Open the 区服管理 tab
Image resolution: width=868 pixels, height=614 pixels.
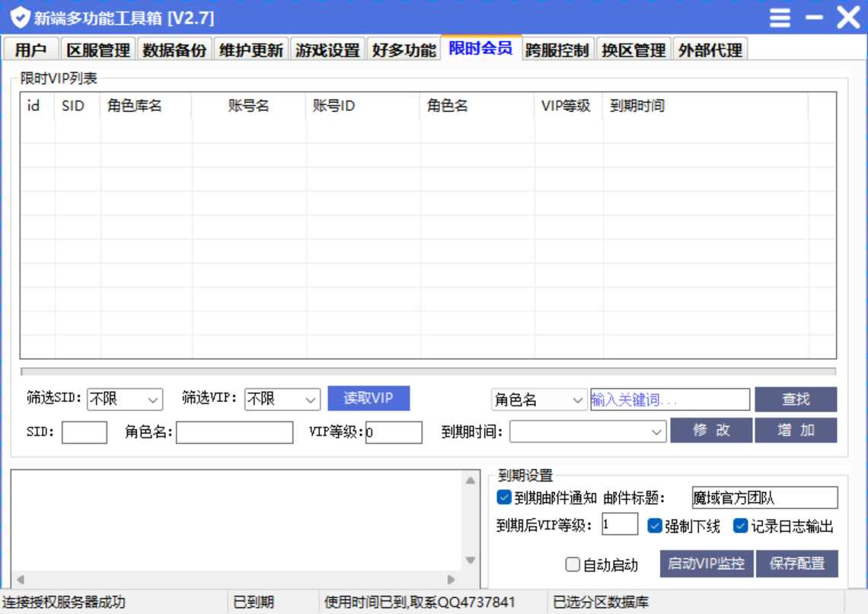coord(98,49)
